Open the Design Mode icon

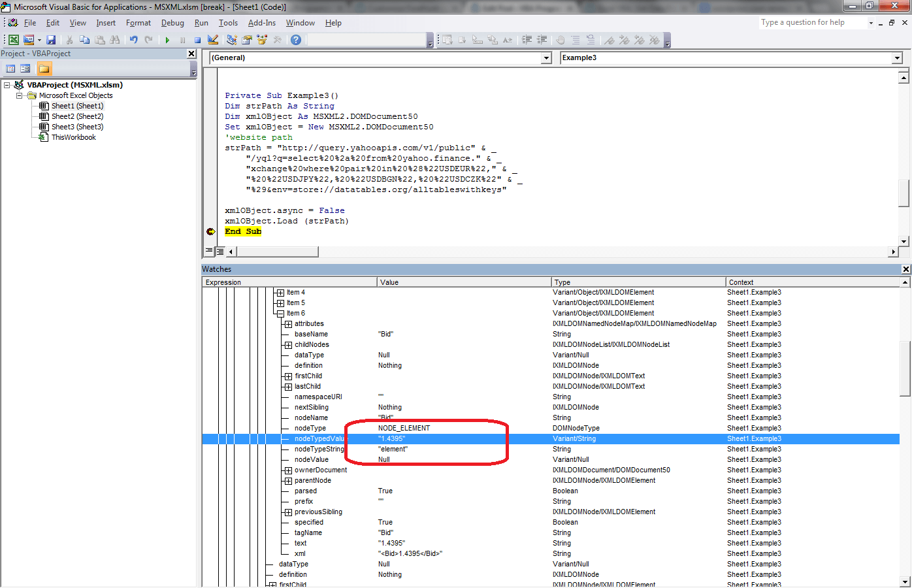click(x=212, y=40)
